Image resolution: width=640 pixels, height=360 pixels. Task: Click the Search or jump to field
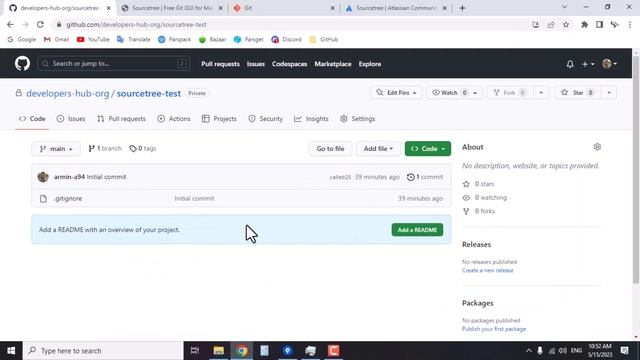[113, 64]
